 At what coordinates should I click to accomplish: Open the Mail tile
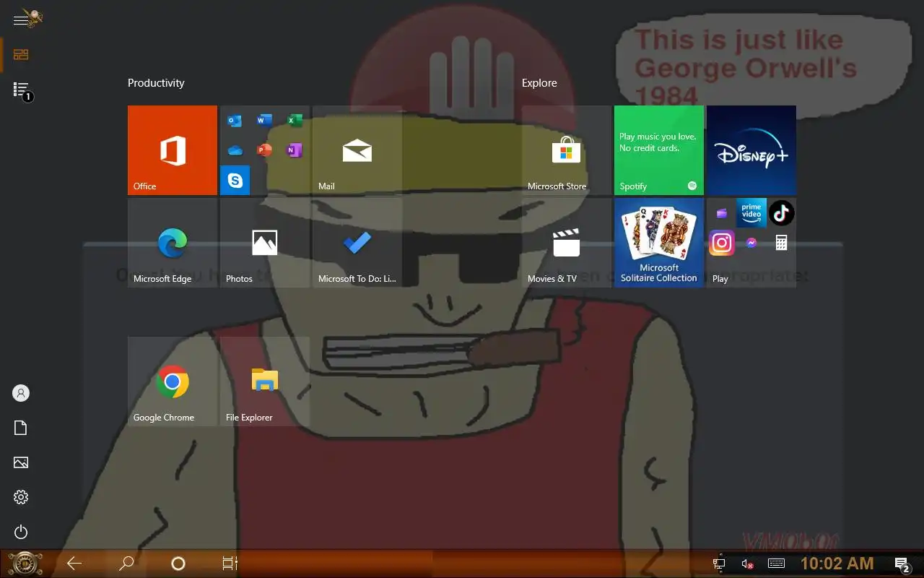(x=357, y=150)
